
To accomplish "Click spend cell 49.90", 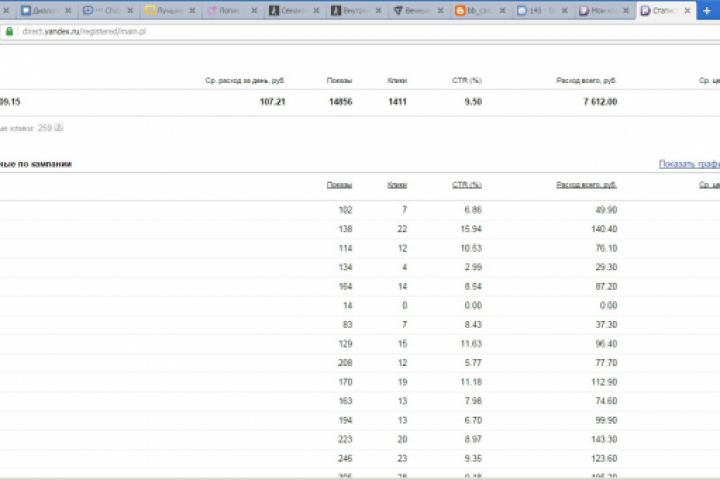I will tap(606, 210).
